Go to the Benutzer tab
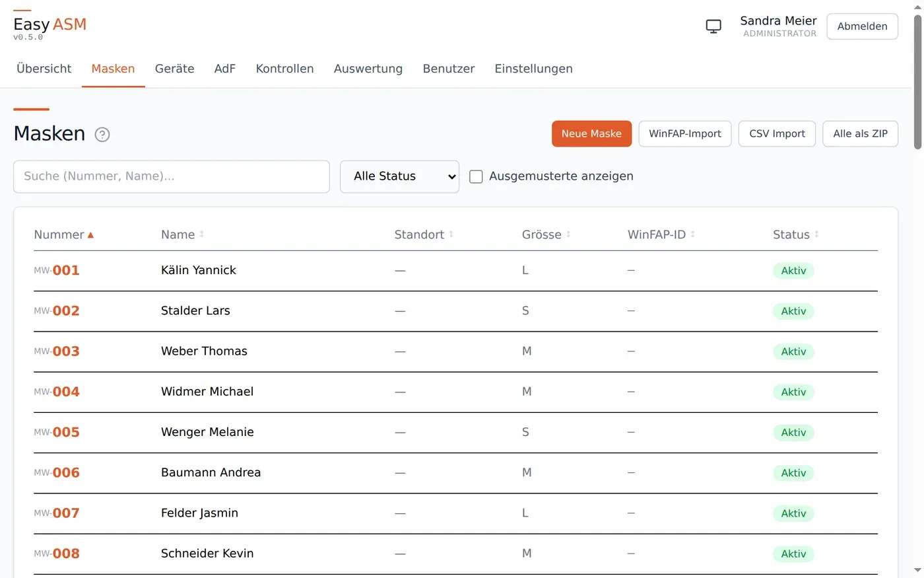This screenshot has height=578, width=924. (x=449, y=69)
